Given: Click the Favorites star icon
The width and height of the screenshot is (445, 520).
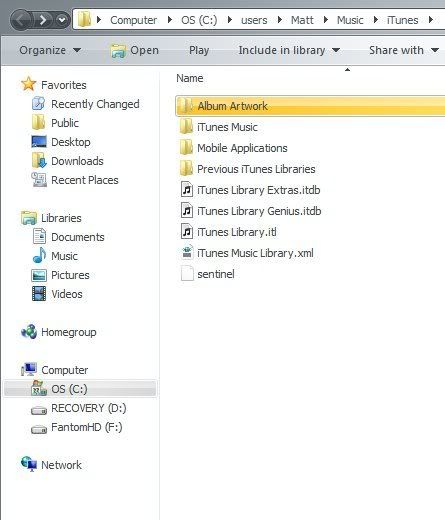Looking at the screenshot, I should tap(28, 84).
